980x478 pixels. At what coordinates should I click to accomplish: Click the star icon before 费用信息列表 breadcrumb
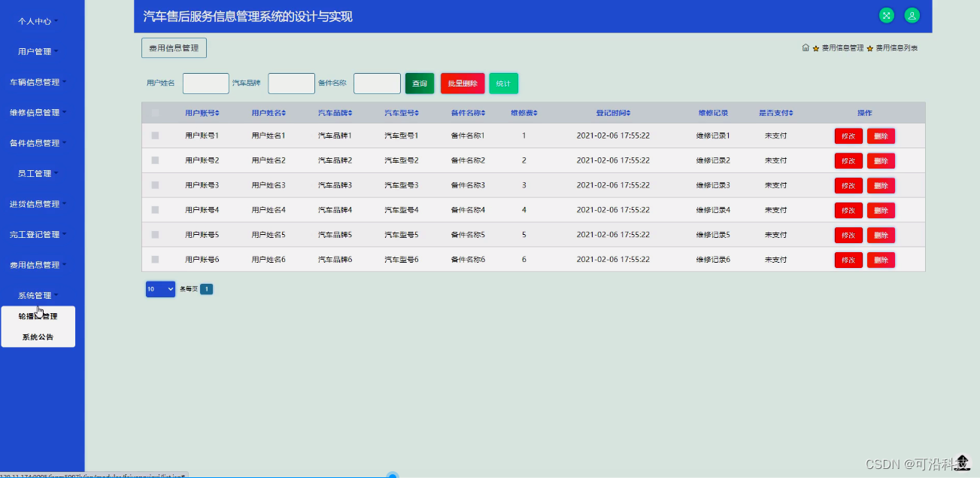point(870,47)
